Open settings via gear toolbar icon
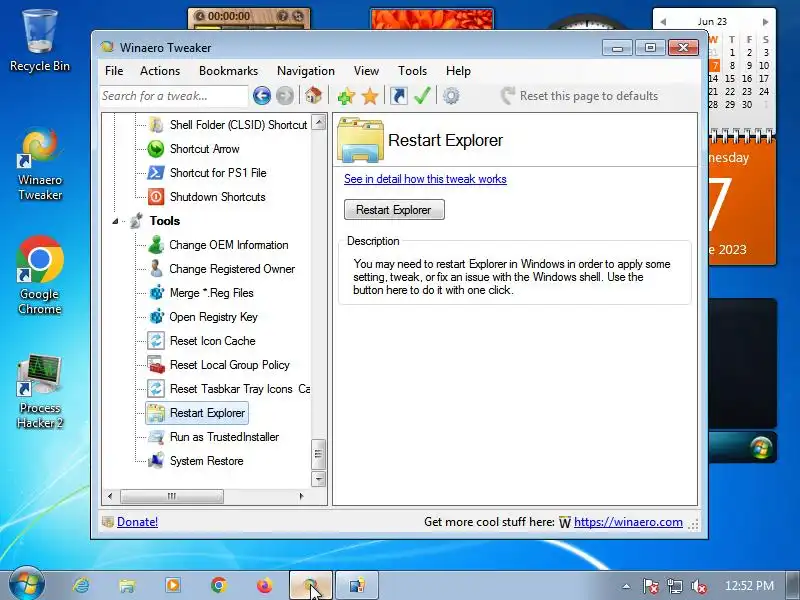 tap(451, 96)
